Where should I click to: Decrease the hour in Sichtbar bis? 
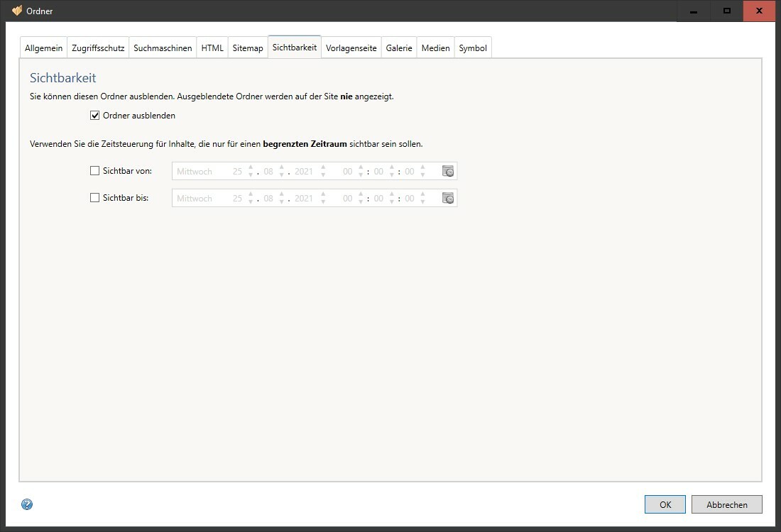(361, 201)
